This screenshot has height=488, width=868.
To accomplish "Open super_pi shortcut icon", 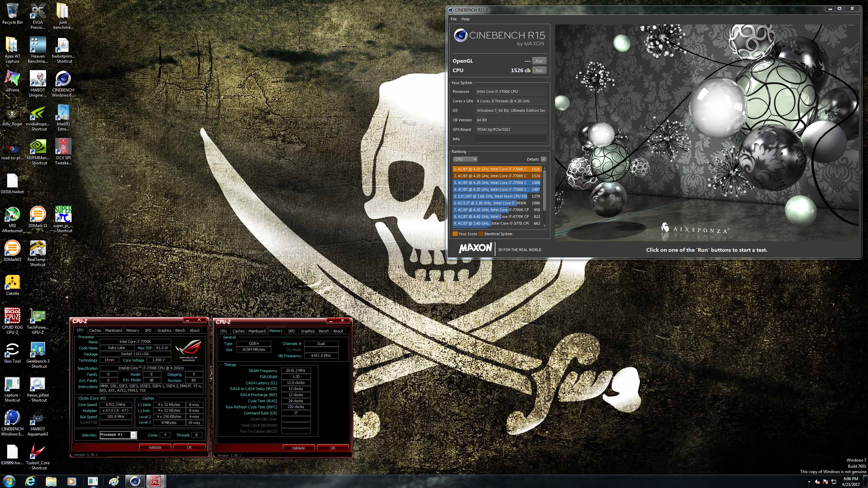I will click(63, 220).
